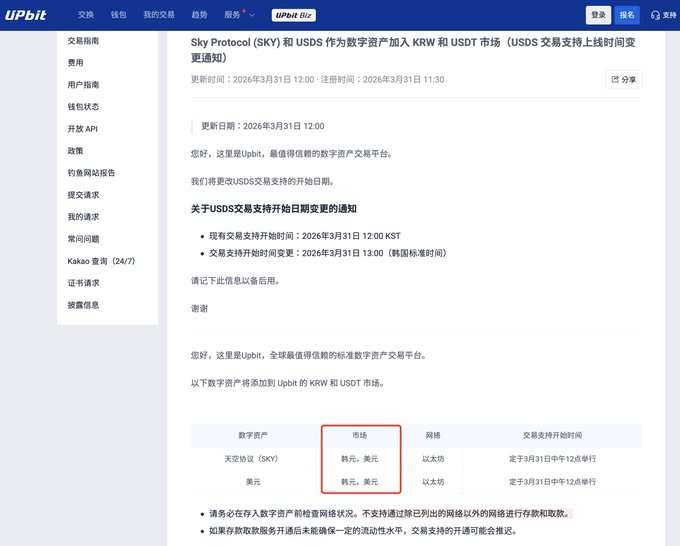The height and width of the screenshot is (546, 680).
Task: Click the support headset icon
Action: coord(656,15)
